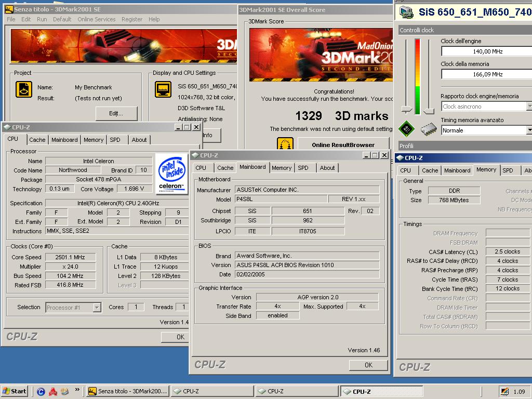Viewport: 532px width, 399px height.
Task: Click the Core Voltage value 1.696 V
Action: point(134,189)
